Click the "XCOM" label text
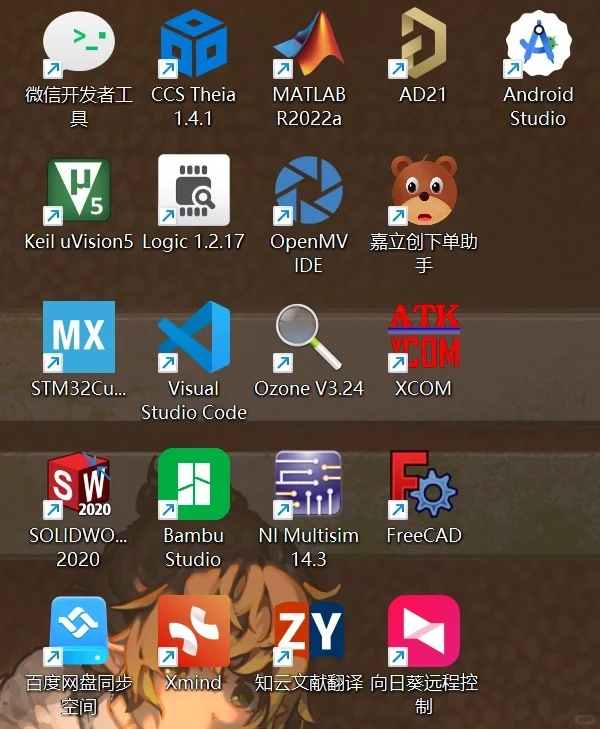 [x=423, y=389]
